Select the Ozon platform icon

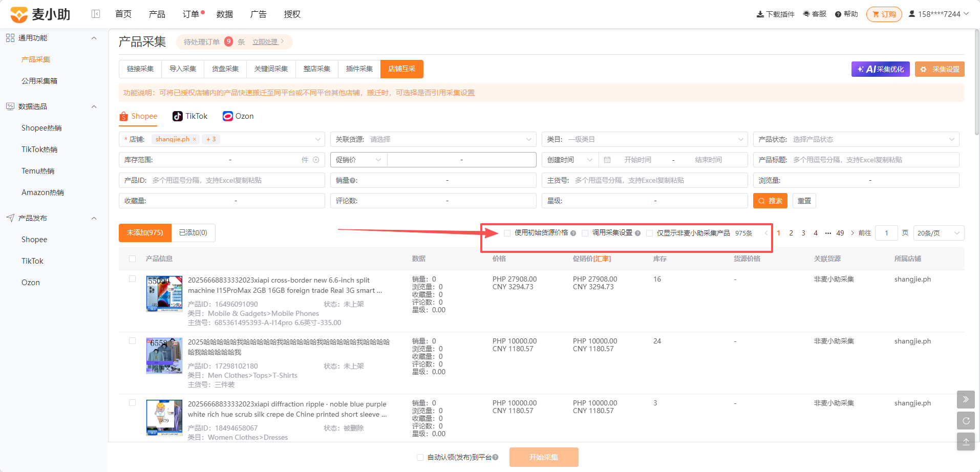[x=228, y=116]
